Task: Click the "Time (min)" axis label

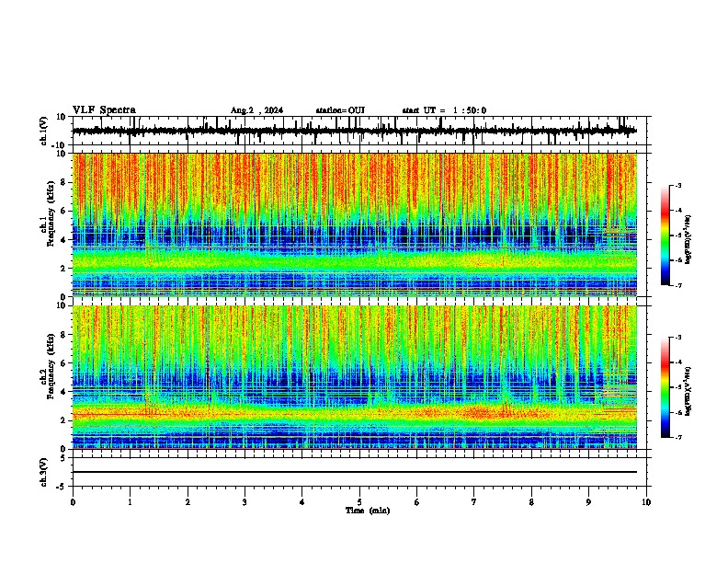Action: pyautogui.click(x=368, y=511)
